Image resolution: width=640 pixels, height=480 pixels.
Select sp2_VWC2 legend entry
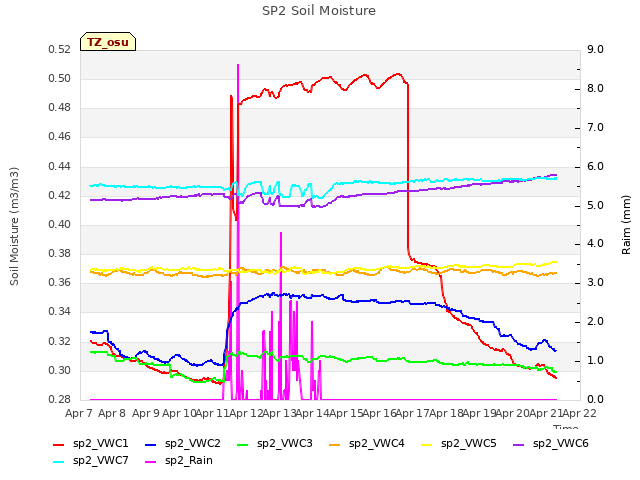[x=183, y=444]
